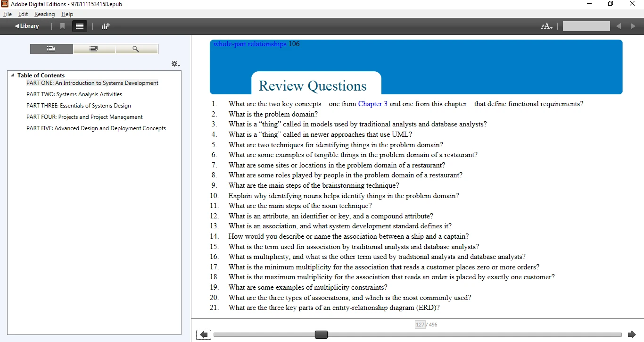Open the panel options gear menu
644x342 pixels.
pos(175,64)
